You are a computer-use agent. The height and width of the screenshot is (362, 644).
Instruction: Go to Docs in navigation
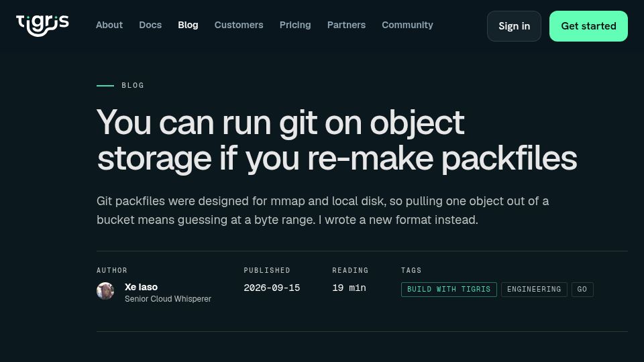[150, 25]
